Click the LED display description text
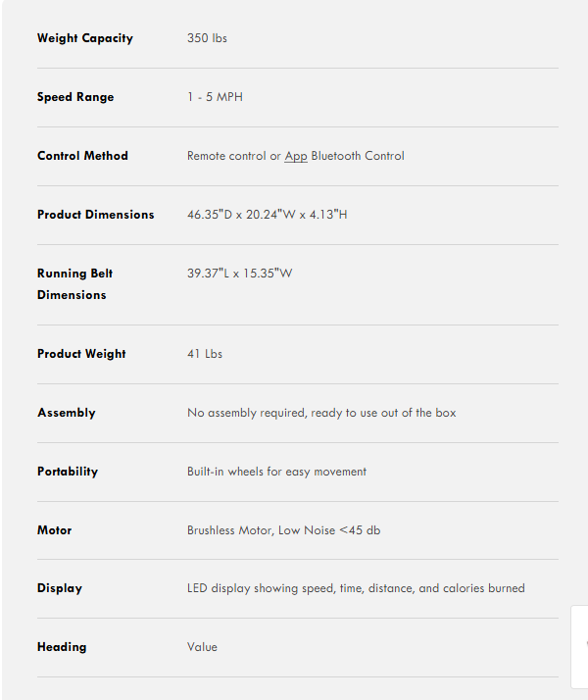Image resolution: width=588 pixels, height=700 pixels. [356, 588]
